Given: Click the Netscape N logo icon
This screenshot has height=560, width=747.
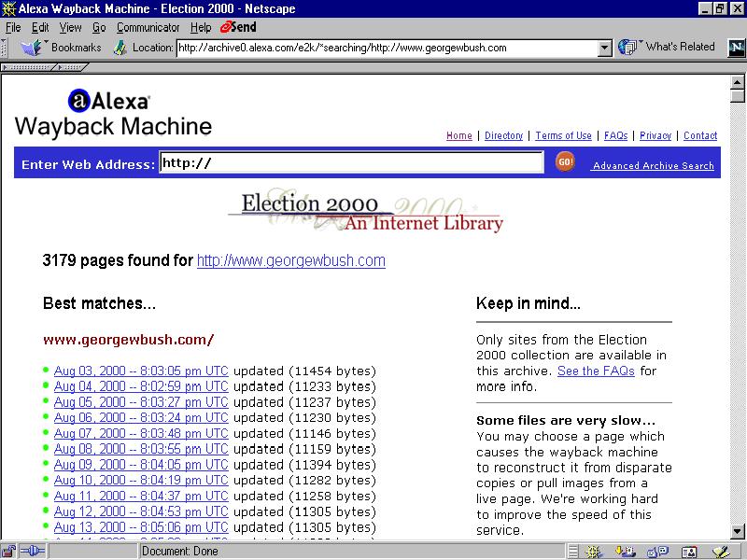Looking at the screenshot, I should (736, 48).
